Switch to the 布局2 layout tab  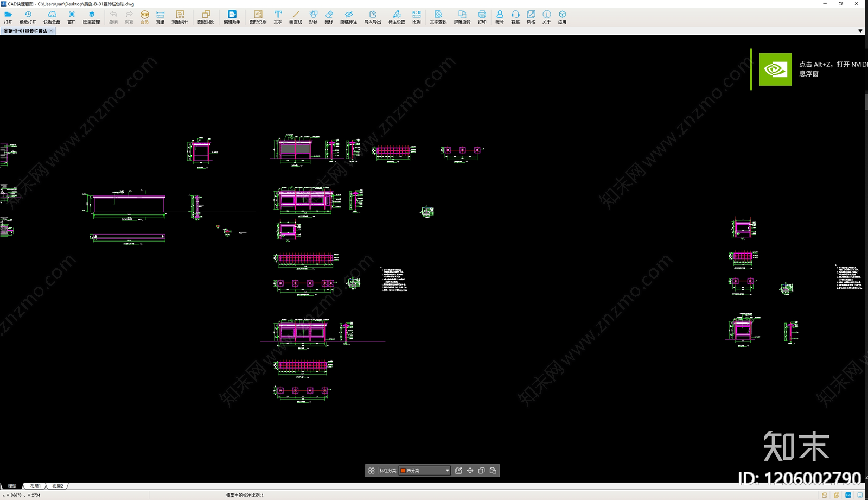point(58,486)
